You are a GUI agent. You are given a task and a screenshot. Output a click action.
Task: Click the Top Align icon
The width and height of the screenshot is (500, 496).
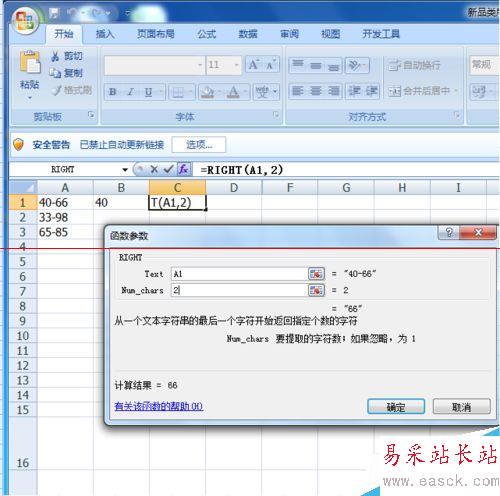(x=298, y=65)
